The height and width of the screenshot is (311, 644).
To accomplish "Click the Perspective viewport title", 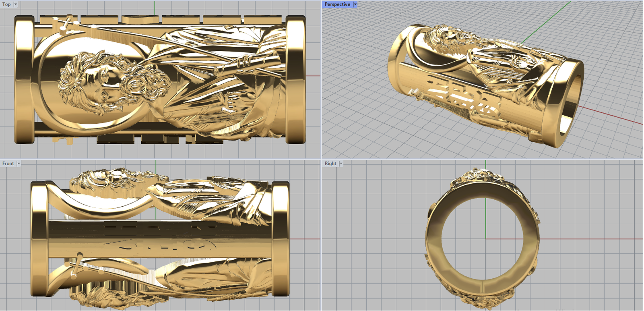I will (x=337, y=4).
